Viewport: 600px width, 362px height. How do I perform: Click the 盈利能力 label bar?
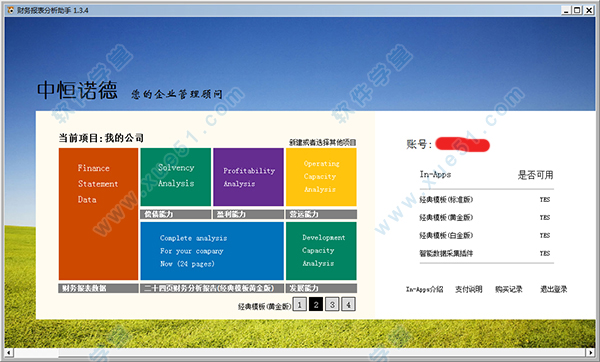coord(248,214)
